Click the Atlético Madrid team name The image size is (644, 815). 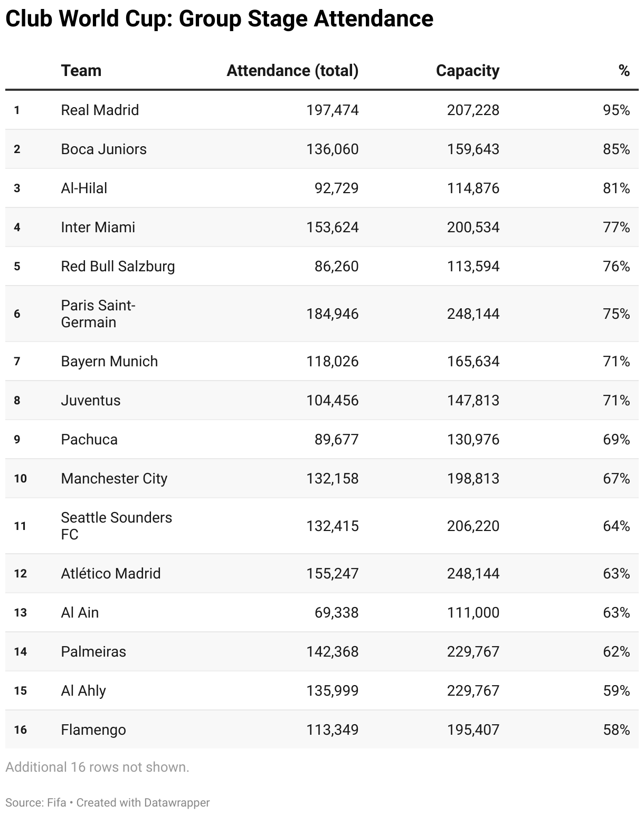click(110, 574)
